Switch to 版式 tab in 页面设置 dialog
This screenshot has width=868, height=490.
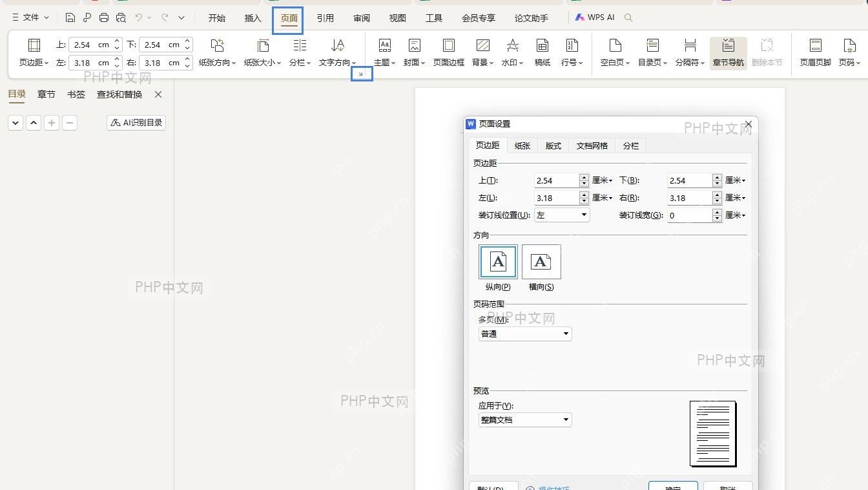pos(553,145)
